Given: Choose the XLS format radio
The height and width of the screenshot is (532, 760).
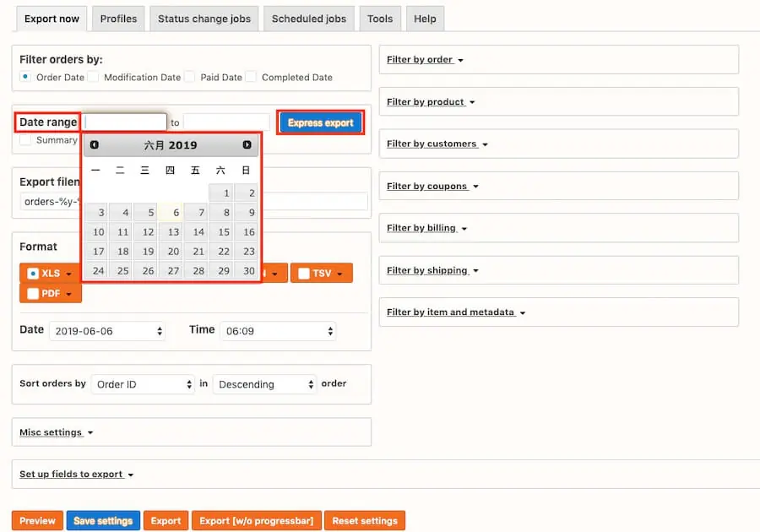Looking at the screenshot, I should [x=33, y=274].
